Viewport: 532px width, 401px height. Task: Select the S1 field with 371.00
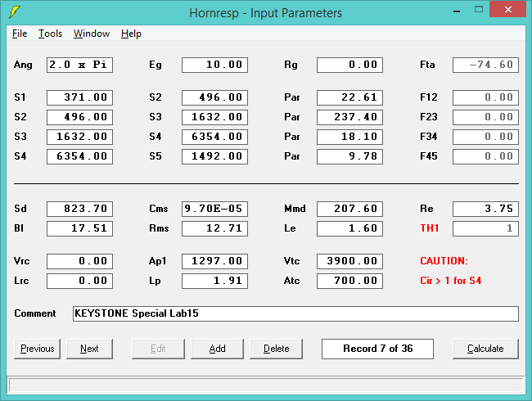[79, 97]
